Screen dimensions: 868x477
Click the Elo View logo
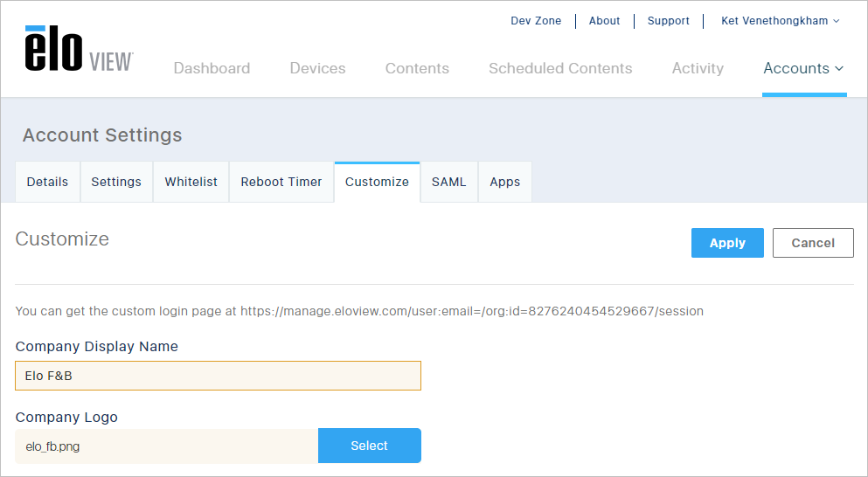tap(79, 49)
